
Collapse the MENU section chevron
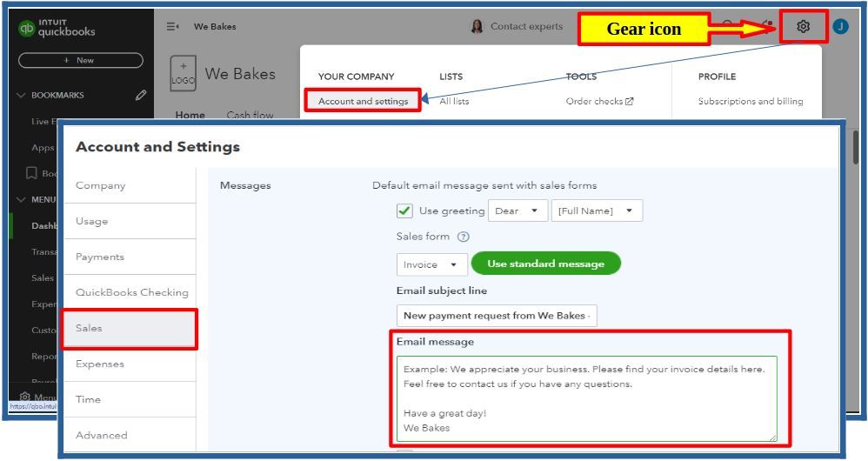point(21,199)
